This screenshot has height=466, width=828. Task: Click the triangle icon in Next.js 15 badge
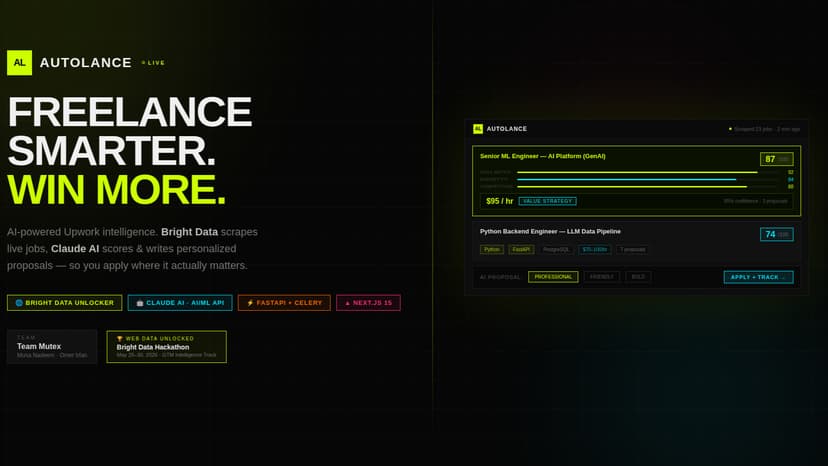tap(347, 303)
